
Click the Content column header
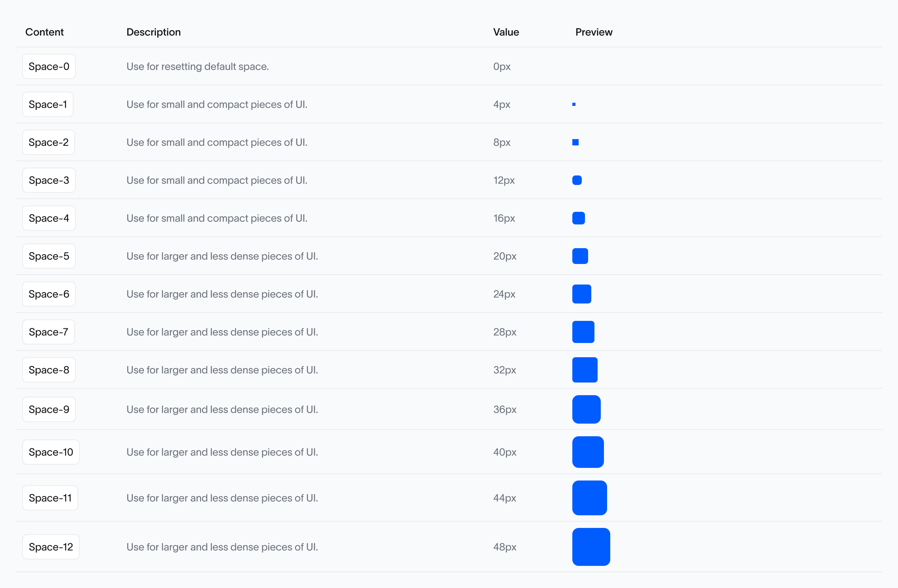coord(45,32)
